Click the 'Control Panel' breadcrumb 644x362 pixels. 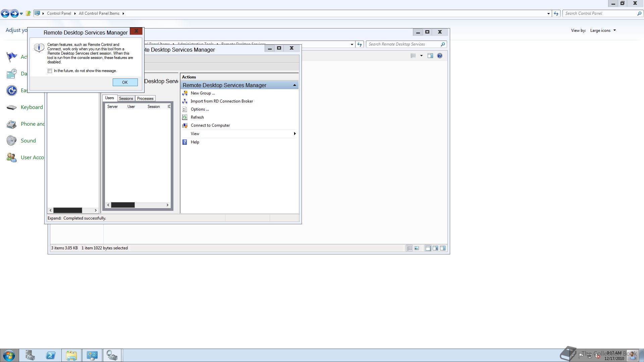coord(59,14)
